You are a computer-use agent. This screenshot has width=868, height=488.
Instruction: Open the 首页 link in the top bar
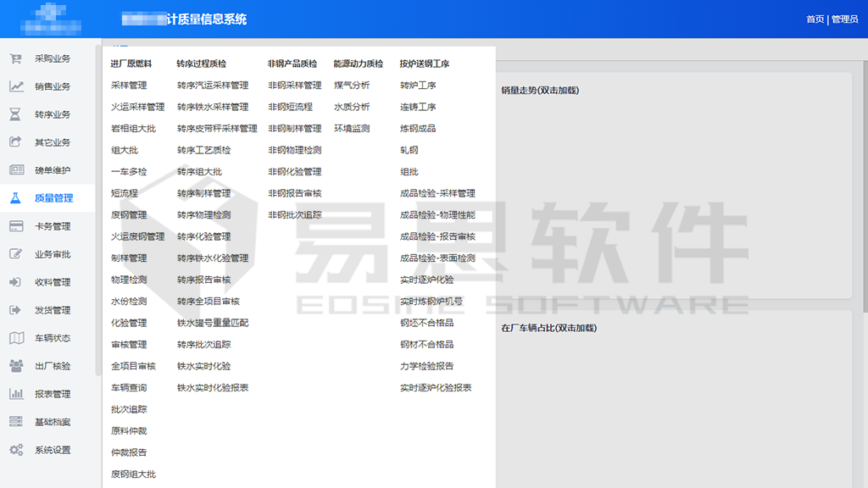(814, 17)
